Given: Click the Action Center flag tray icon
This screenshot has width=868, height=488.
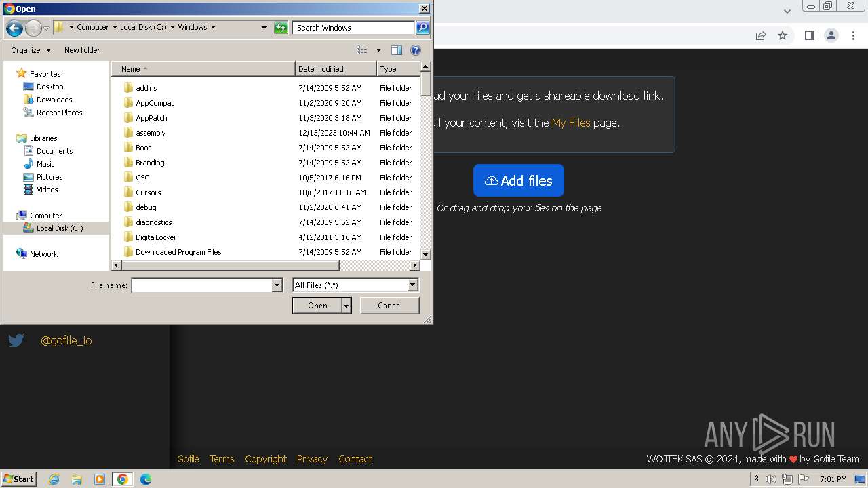Looking at the screenshot, I should [x=804, y=479].
